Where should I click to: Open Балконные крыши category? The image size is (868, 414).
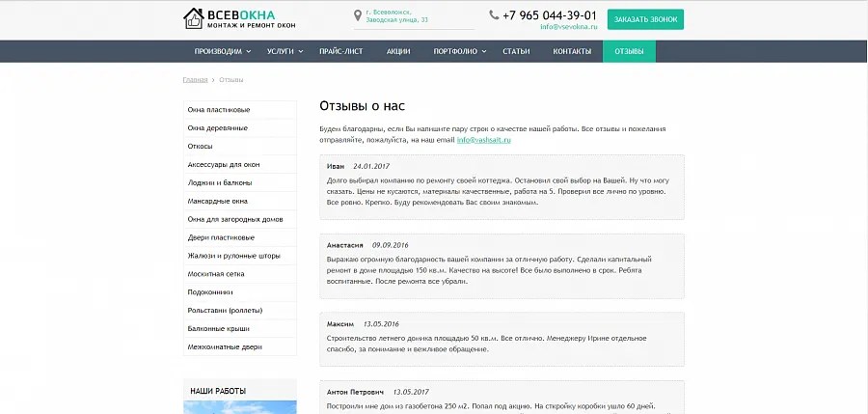point(240,329)
